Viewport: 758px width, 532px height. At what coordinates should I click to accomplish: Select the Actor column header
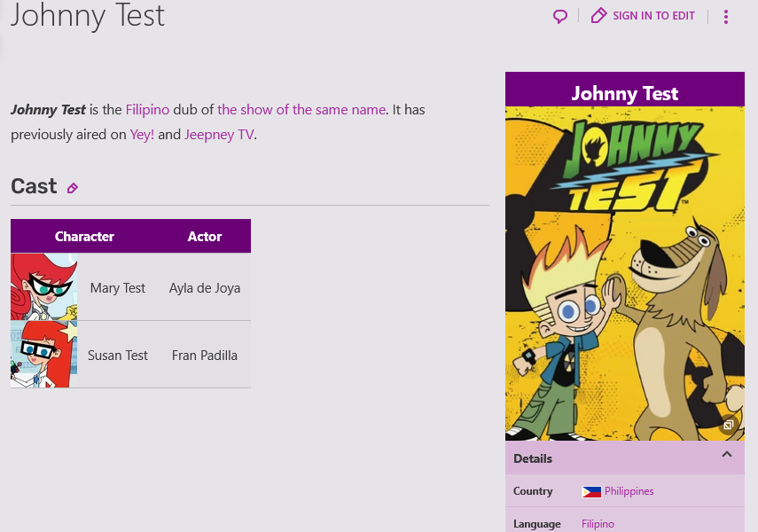pyautogui.click(x=204, y=236)
